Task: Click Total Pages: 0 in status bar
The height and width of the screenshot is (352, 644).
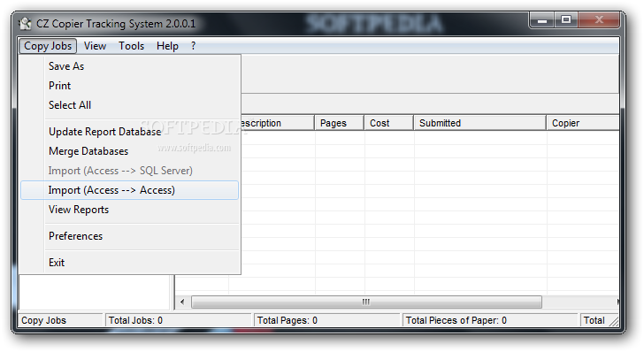Action: [x=287, y=320]
